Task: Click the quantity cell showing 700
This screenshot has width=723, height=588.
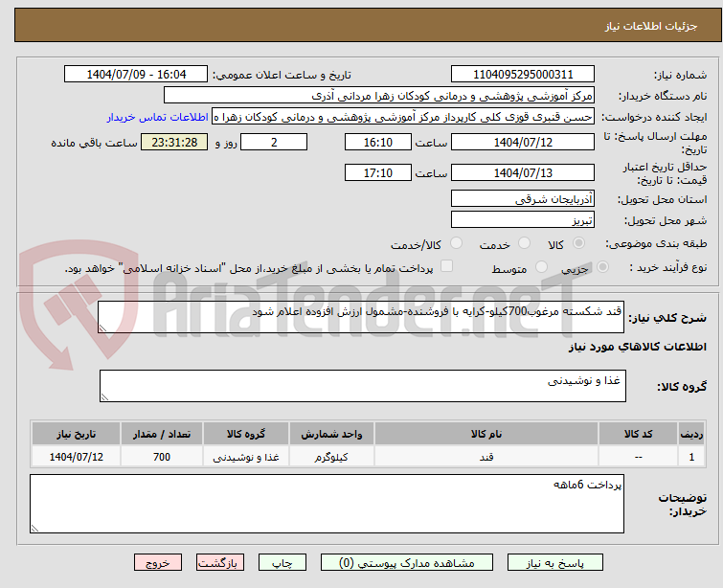Action: point(162,457)
